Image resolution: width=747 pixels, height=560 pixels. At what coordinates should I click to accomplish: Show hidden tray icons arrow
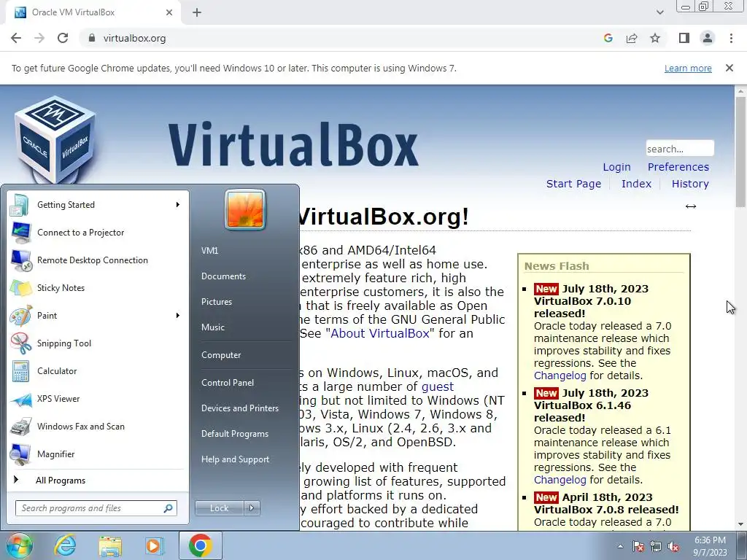[x=620, y=546]
